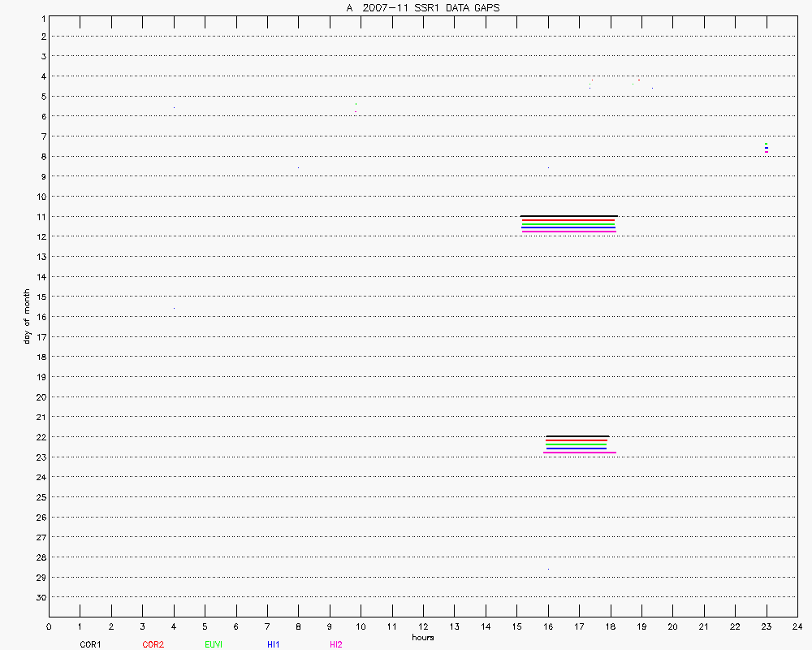Image resolution: width=812 pixels, height=650 pixels.
Task: Click the hour 0 tick label on x-axis
Action: pos(49,626)
